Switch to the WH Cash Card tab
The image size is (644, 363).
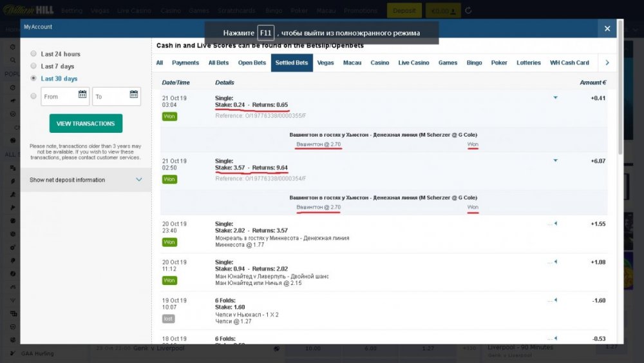tap(569, 63)
